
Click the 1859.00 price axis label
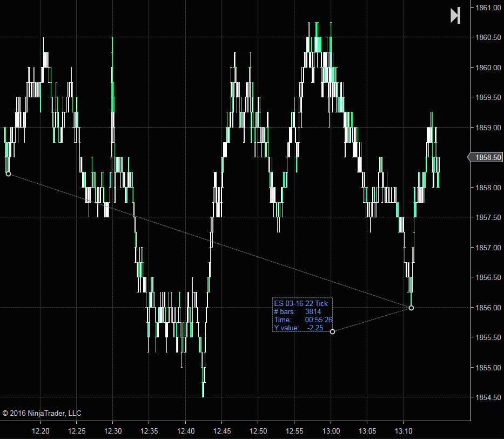(x=488, y=128)
